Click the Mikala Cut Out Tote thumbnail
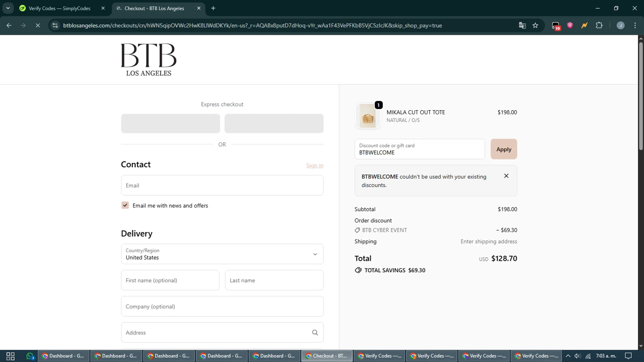644x362 pixels. [x=368, y=116]
